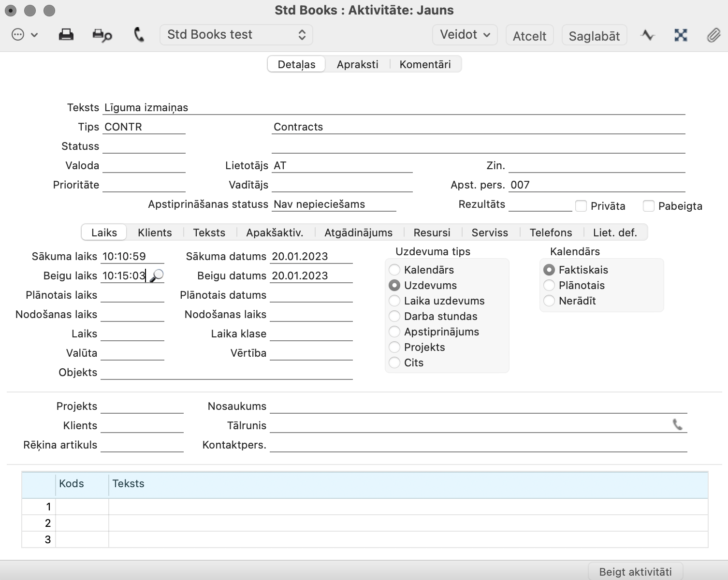
Task: Select Nerādīt calendar radio
Action: tap(549, 301)
